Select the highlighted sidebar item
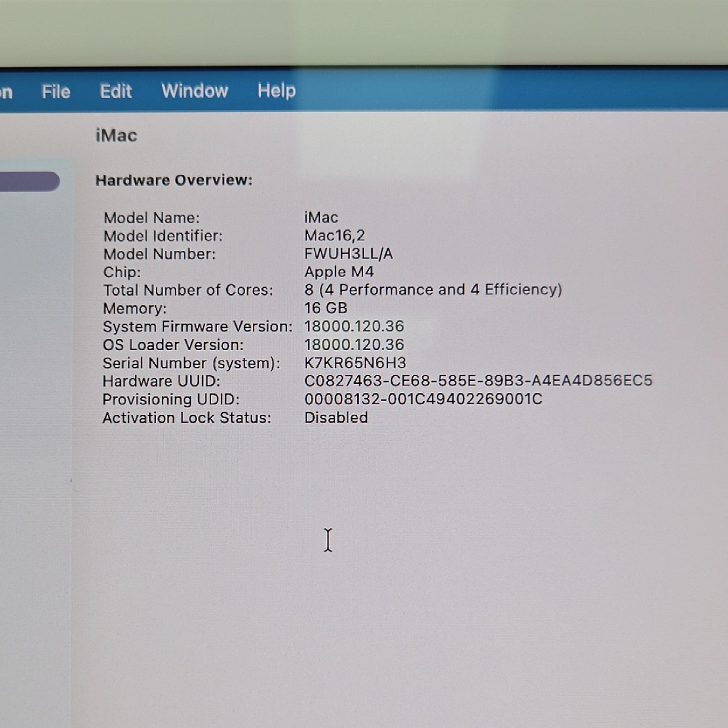This screenshot has height=728, width=728. (29, 181)
